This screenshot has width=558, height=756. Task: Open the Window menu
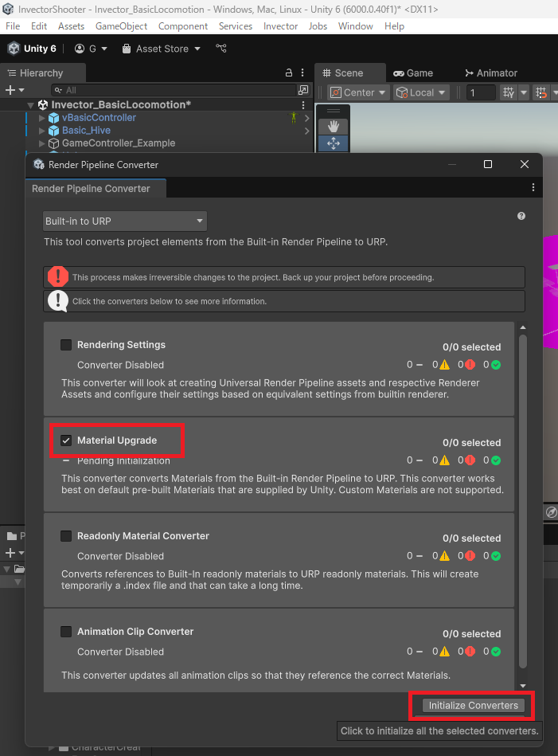click(356, 26)
